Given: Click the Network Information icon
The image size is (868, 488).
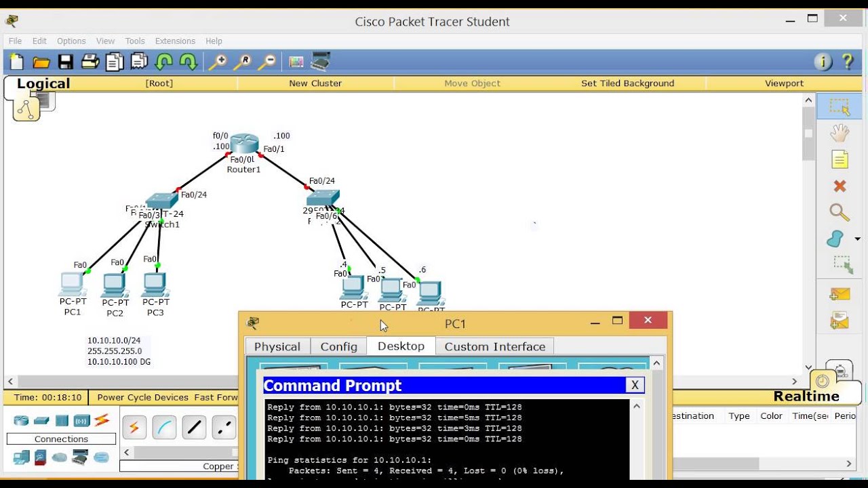Looking at the screenshot, I should [x=823, y=62].
